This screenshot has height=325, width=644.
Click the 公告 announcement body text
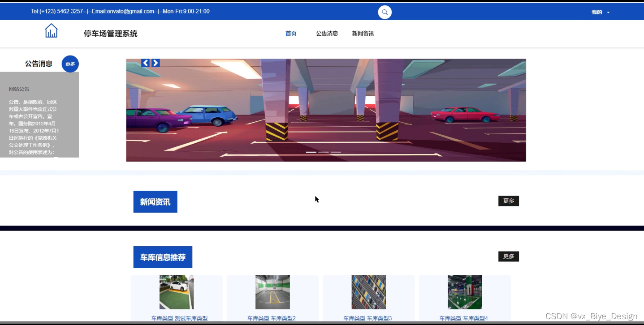pyautogui.click(x=34, y=127)
